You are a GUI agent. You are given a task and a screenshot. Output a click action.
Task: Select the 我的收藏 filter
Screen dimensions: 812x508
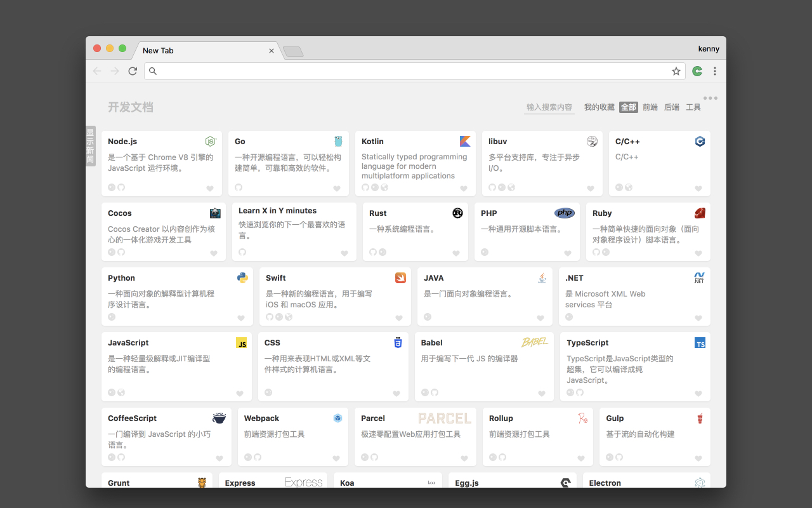click(x=599, y=107)
